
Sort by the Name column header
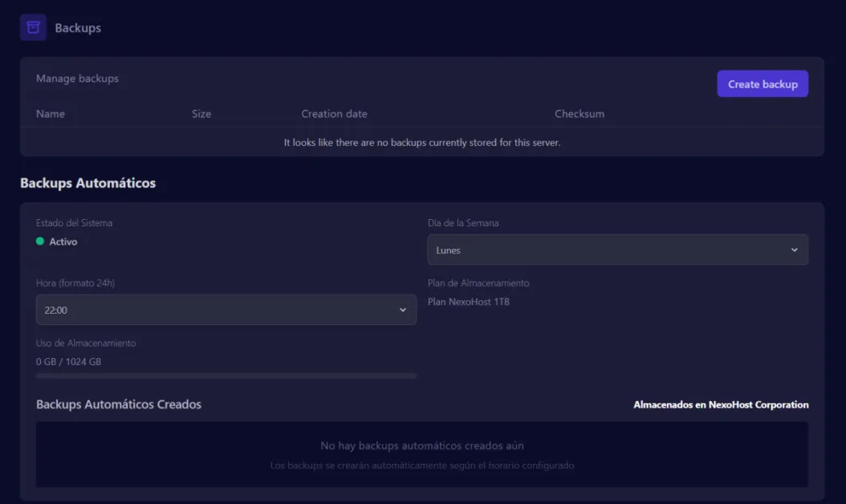point(51,114)
